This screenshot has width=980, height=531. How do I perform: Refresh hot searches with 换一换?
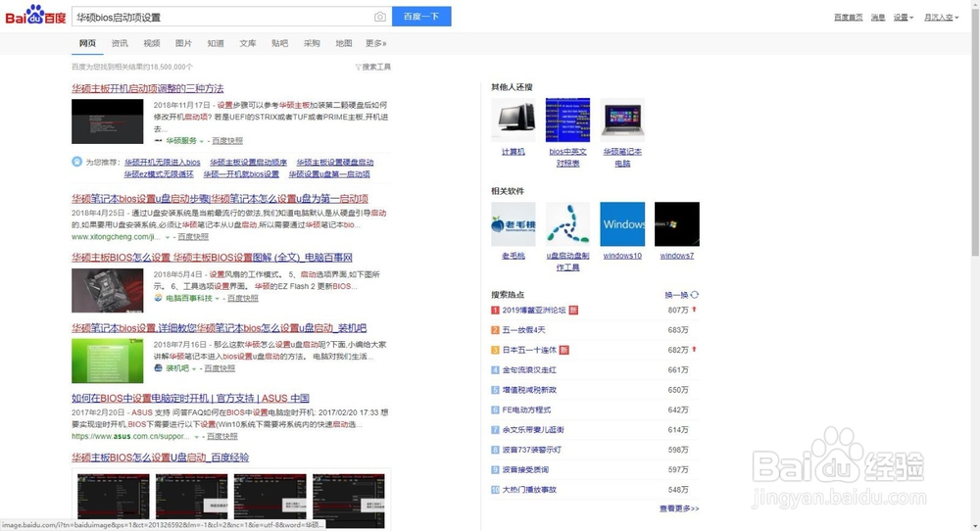pyautogui.click(x=681, y=295)
